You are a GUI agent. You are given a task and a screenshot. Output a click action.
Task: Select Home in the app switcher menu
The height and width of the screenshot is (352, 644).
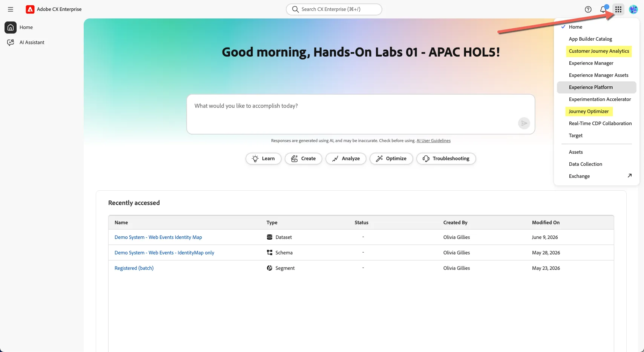(x=596, y=27)
